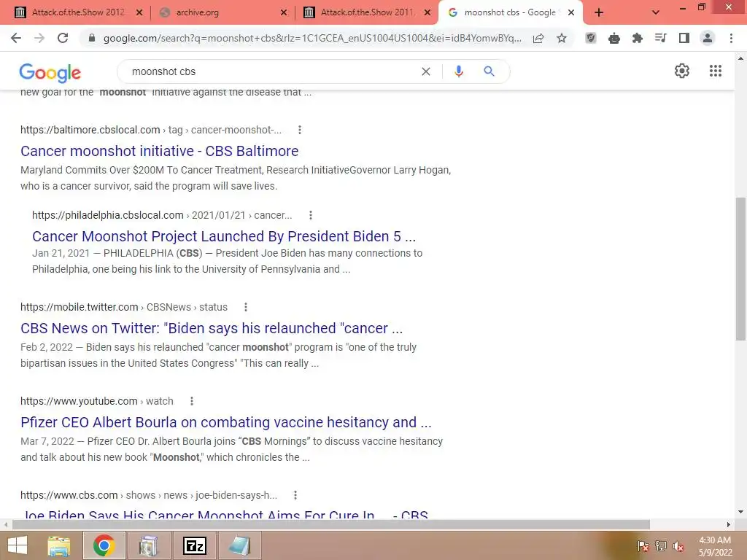This screenshot has width=747, height=560.
Task: Open options for the baltimore.cbslocal.com result
Action: click(x=300, y=130)
